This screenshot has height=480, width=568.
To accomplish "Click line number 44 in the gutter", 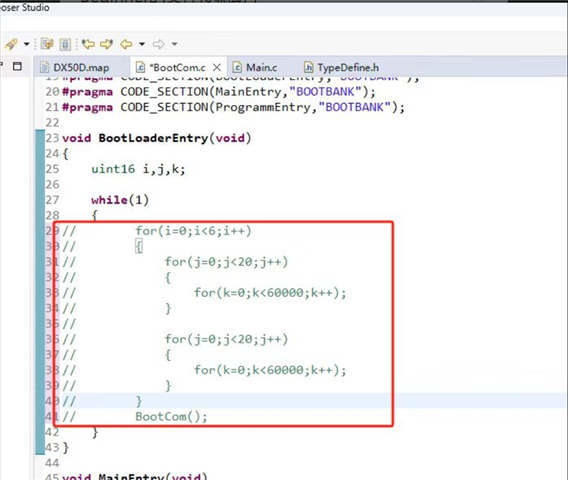I will 52,463.
